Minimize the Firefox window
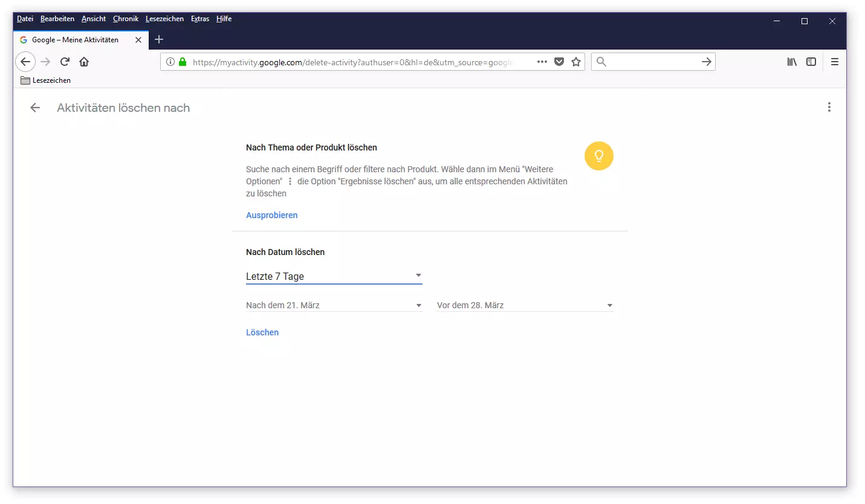Viewport: 865px width, 504px height. pyautogui.click(x=777, y=21)
